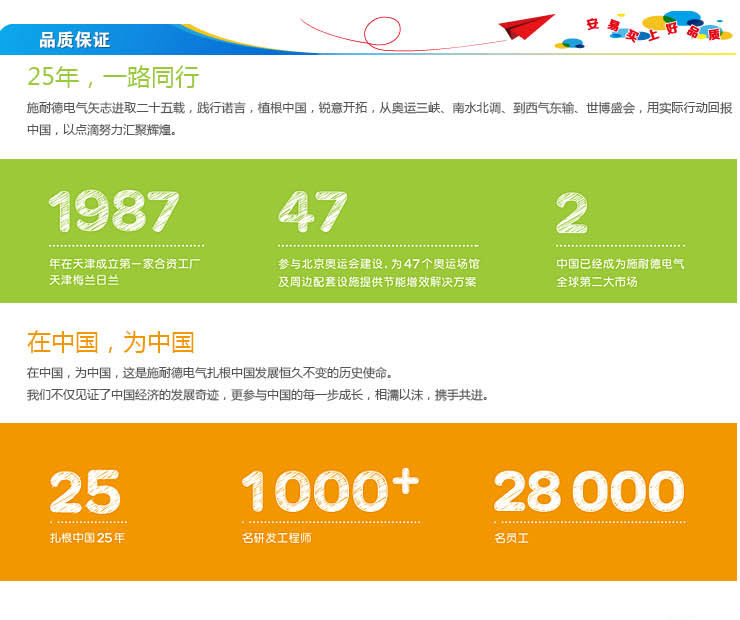The height and width of the screenshot is (620, 740).
Task: Click the paragraph starting 施耐德电气矢志进取
Action: click(x=379, y=118)
